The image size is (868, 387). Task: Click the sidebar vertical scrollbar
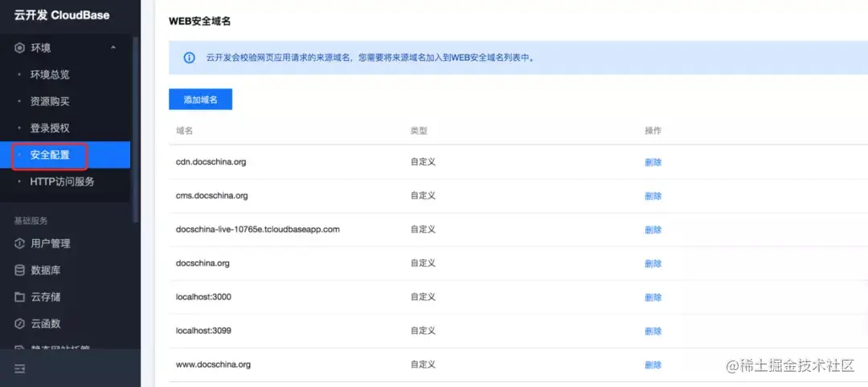(x=136, y=128)
